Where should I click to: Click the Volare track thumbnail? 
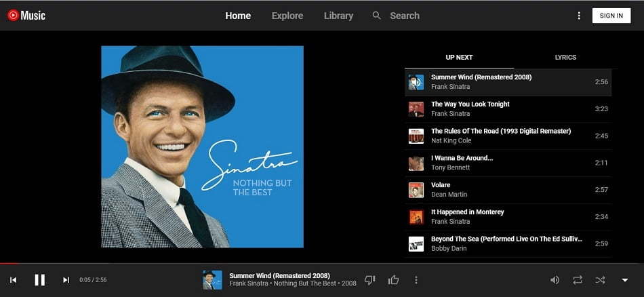(416, 190)
